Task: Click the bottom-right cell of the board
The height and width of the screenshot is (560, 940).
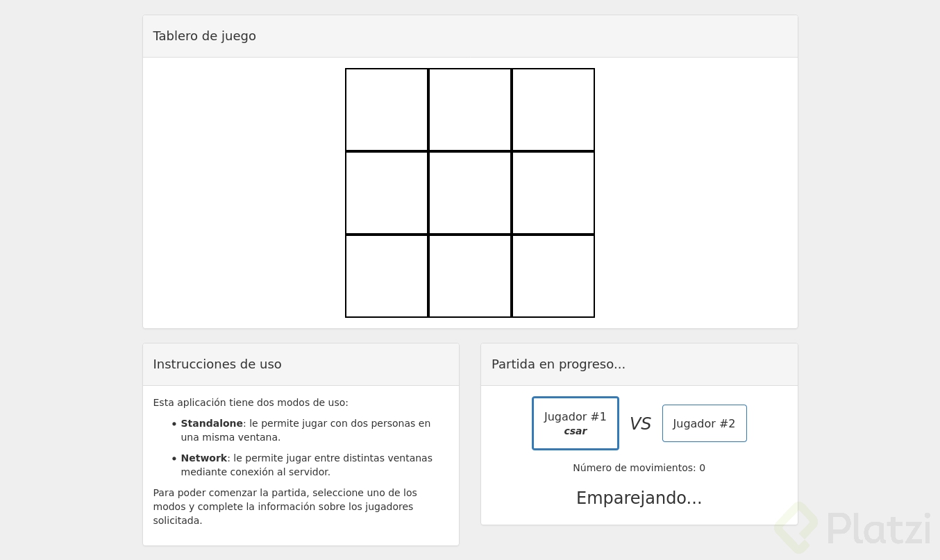Action: pos(553,275)
